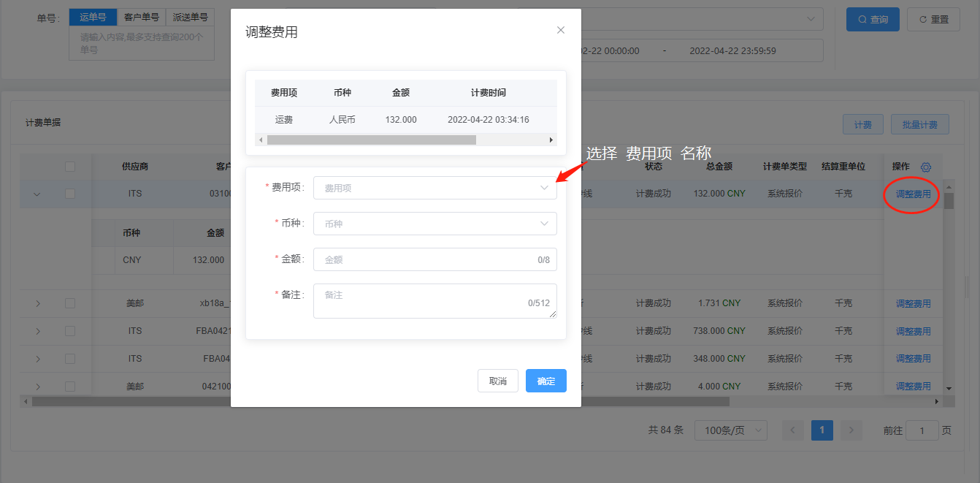Click dialog table scroll-left arrow
Image resolution: width=980 pixels, height=483 pixels.
coord(260,140)
